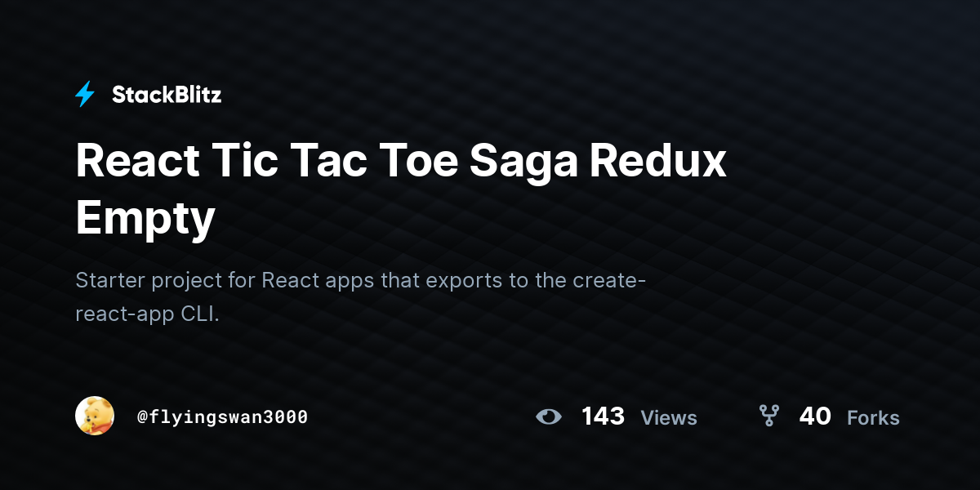Open the StackBlitz wordmark link
980x490 pixels.
click(x=167, y=95)
